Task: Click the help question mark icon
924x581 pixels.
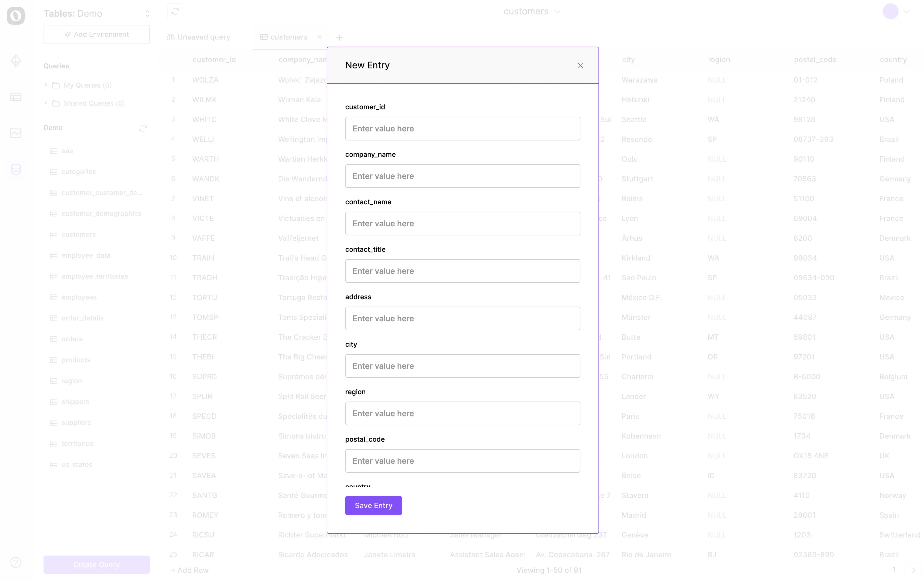Action: 16,562
